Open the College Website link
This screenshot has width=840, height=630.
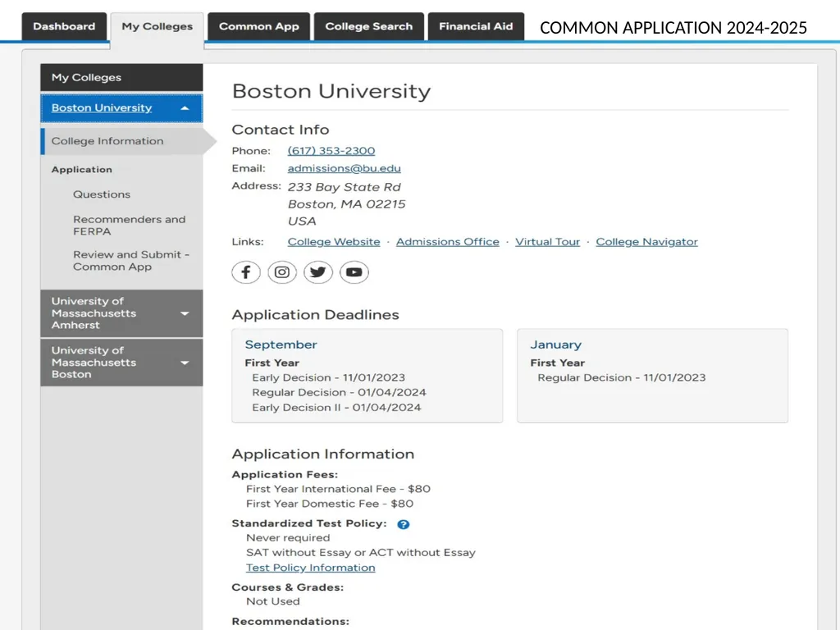[x=334, y=242]
